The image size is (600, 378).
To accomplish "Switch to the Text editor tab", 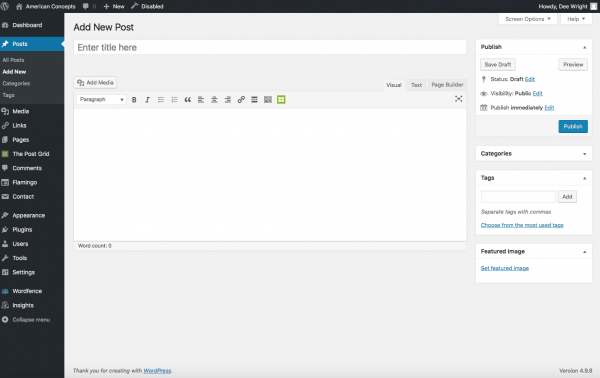I will 416,85.
